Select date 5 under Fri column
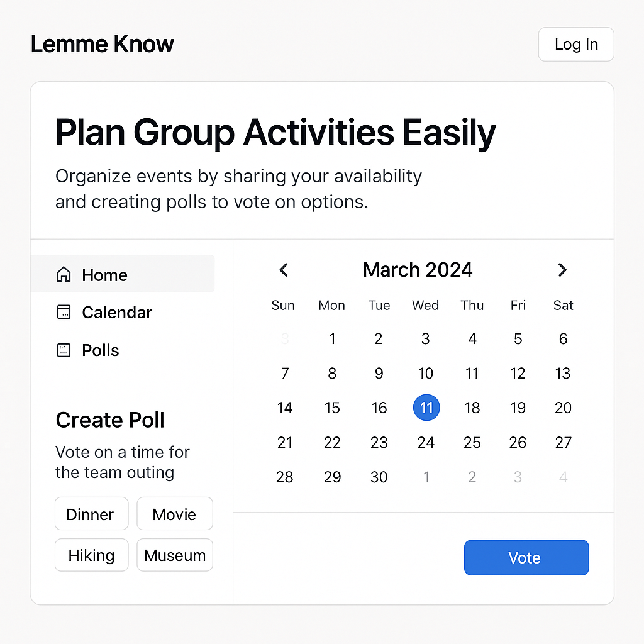 518,339
